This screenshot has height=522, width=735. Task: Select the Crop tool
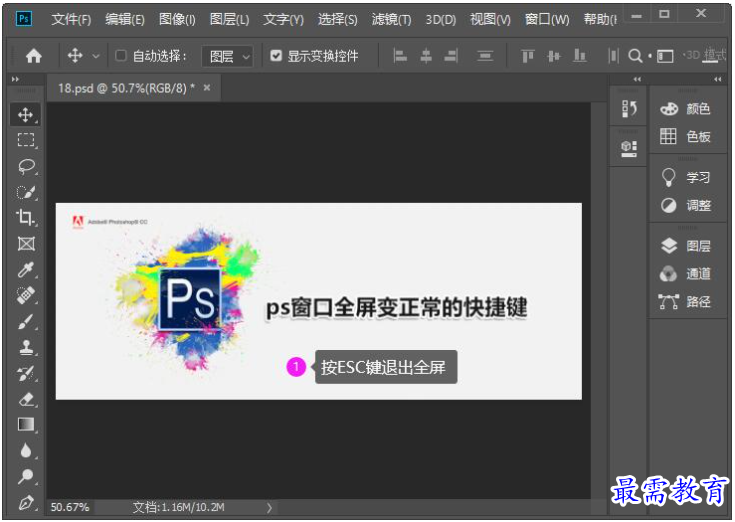pyautogui.click(x=25, y=217)
